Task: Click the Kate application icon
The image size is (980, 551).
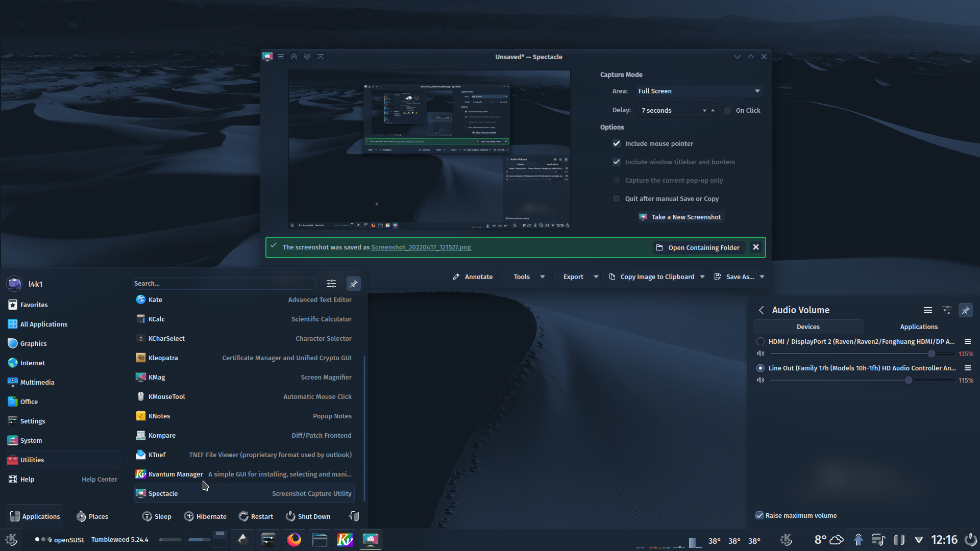Action: (141, 299)
